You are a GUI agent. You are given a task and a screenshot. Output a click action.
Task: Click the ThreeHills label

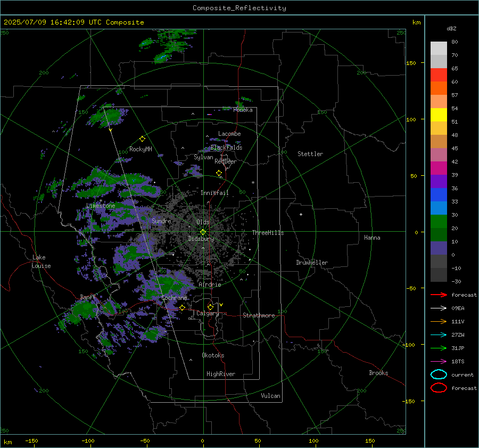pyautogui.click(x=268, y=233)
